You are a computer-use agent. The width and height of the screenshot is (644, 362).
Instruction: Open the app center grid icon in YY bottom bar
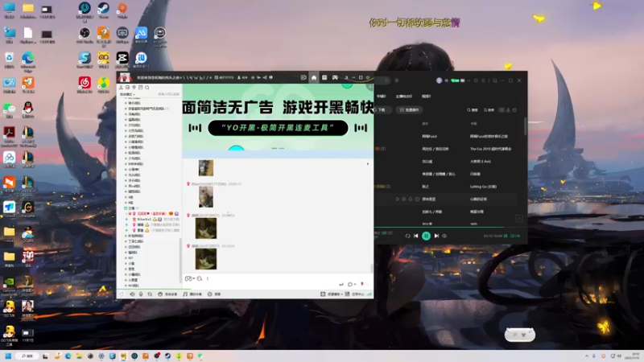pos(347,294)
